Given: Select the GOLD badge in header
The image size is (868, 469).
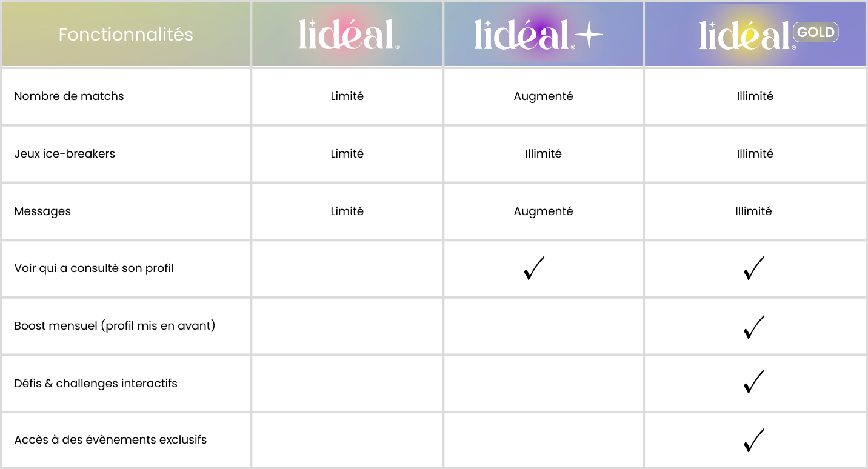Looking at the screenshot, I should pyautogui.click(x=816, y=32).
